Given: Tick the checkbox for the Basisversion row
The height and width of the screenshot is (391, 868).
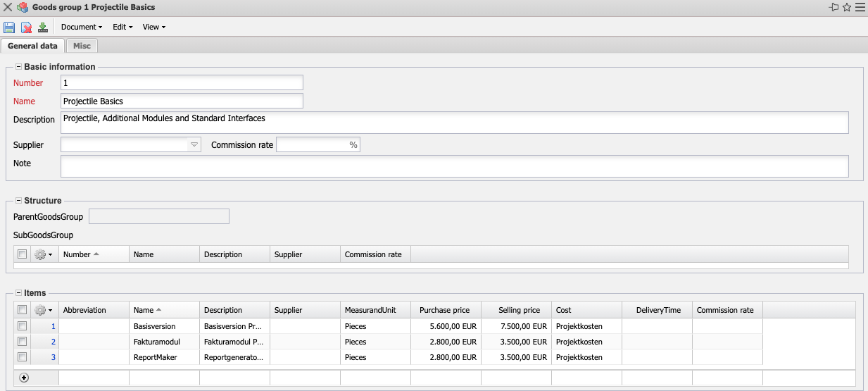Looking at the screenshot, I should pyautogui.click(x=23, y=326).
